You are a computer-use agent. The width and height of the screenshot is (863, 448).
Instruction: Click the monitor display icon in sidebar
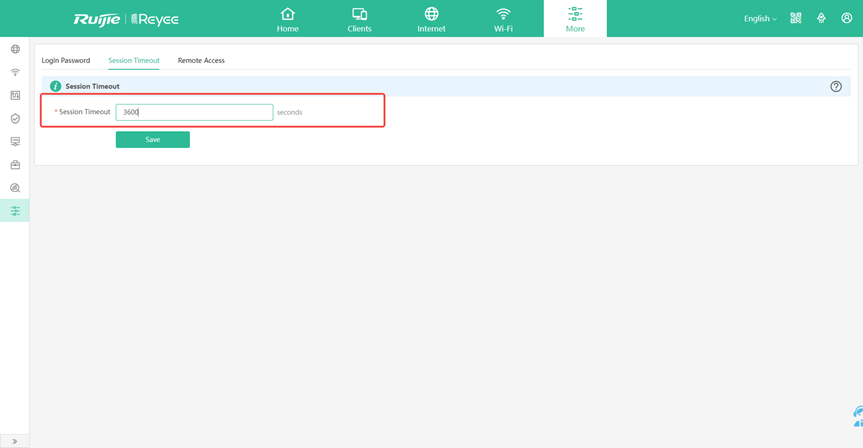15,141
